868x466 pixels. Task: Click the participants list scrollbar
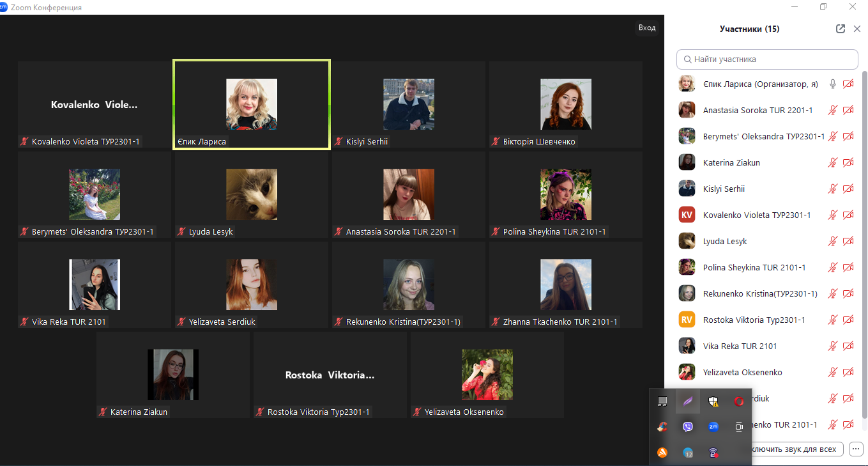click(x=864, y=256)
